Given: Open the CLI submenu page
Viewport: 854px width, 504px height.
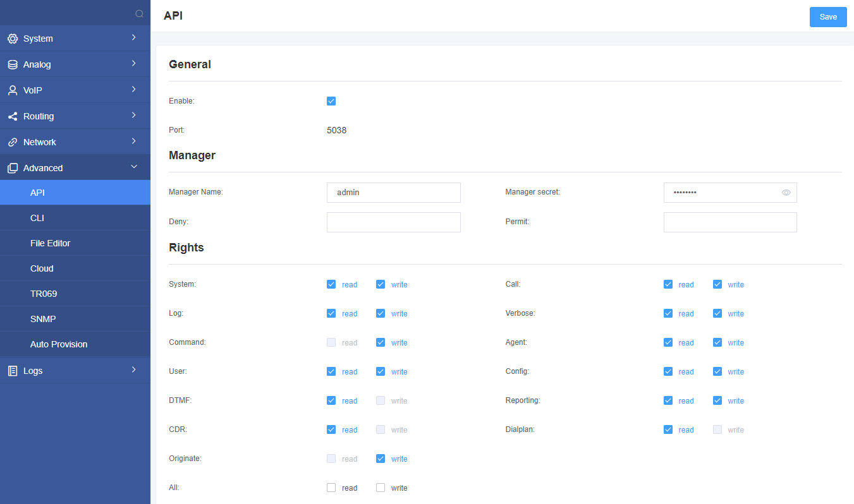Looking at the screenshot, I should coord(75,218).
